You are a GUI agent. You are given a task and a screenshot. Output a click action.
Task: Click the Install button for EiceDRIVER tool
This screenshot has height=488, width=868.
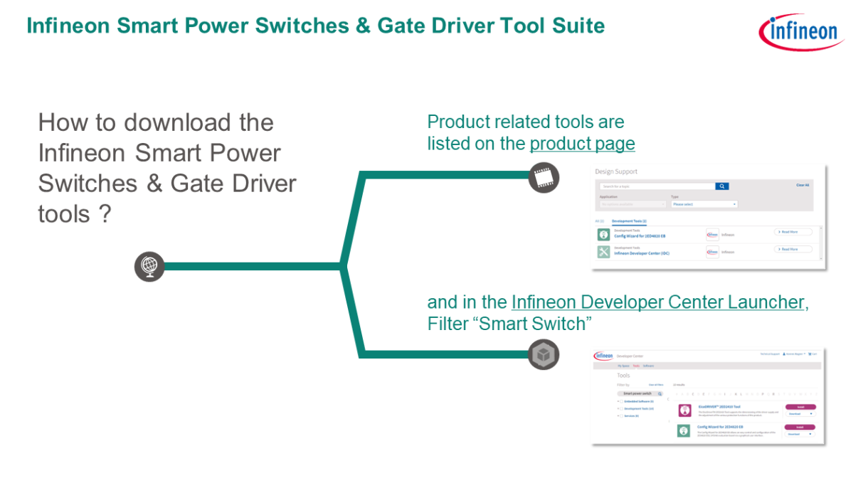[800, 407]
